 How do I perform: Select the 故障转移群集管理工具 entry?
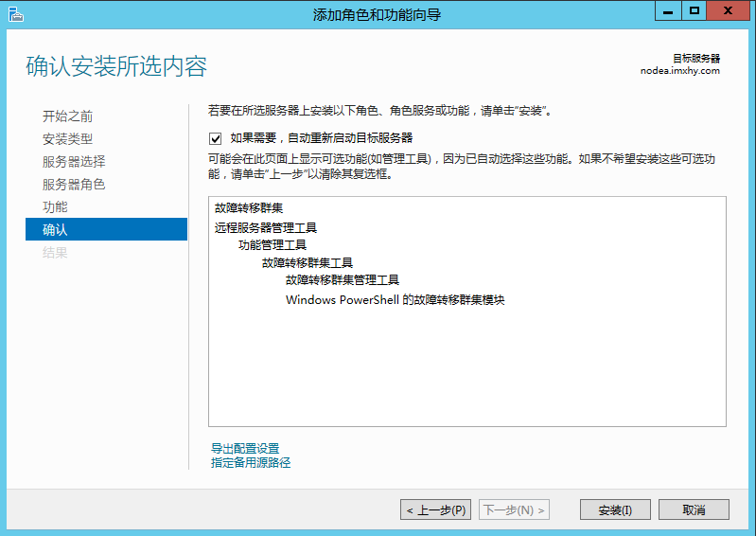tap(343, 280)
